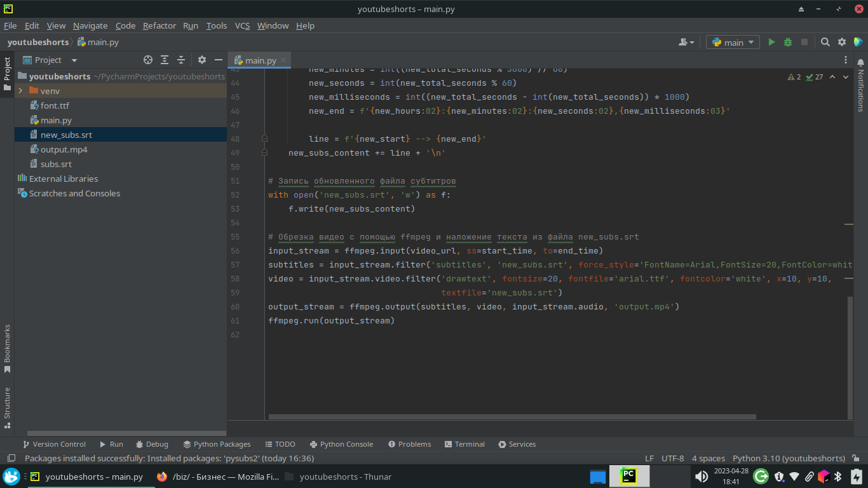Click the Debug bug icon in toolbar
Viewport: 868px width, 488px height.
(x=788, y=42)
